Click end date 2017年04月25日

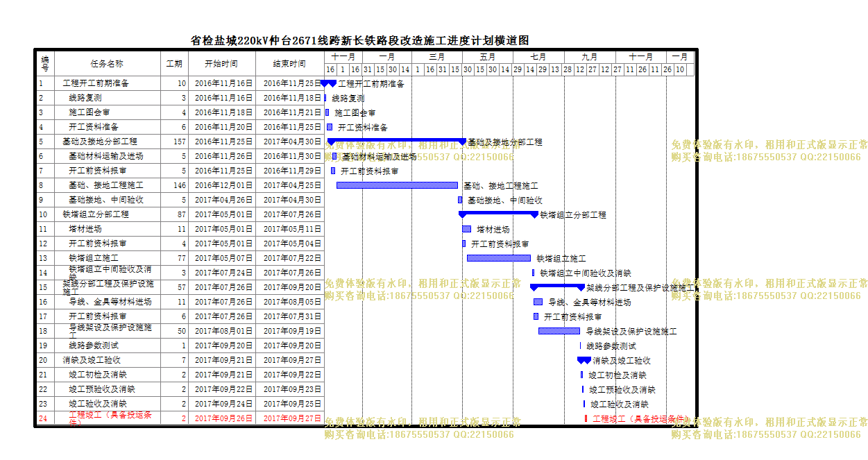tap(292, 185)
